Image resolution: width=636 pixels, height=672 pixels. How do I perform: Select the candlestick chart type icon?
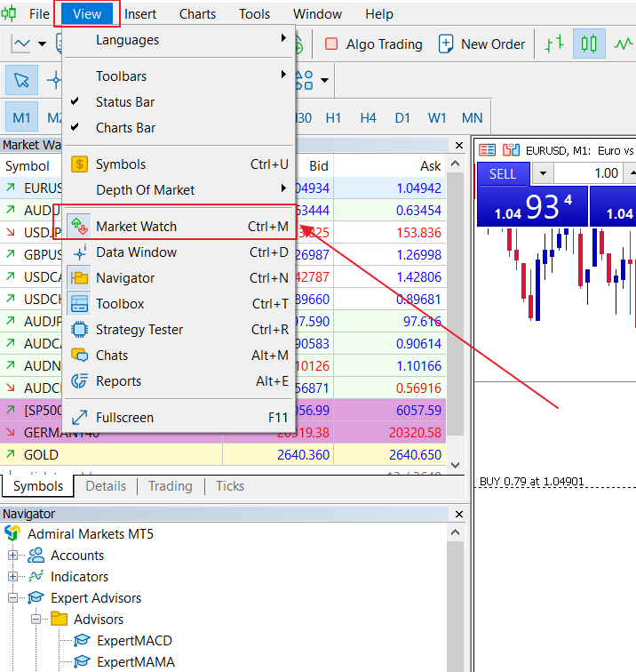click(x=589, y=44)
